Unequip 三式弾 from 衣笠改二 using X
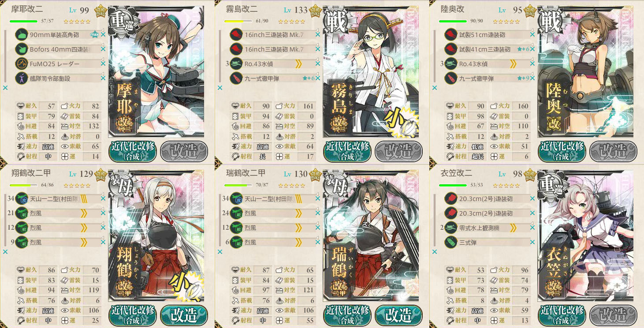The height and width of the screenshot is (328, 644). point(532,242)
